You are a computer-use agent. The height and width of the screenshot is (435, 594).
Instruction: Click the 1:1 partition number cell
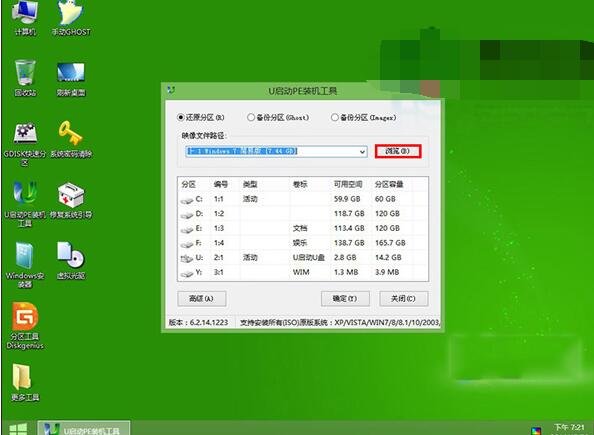pos(219,199)
